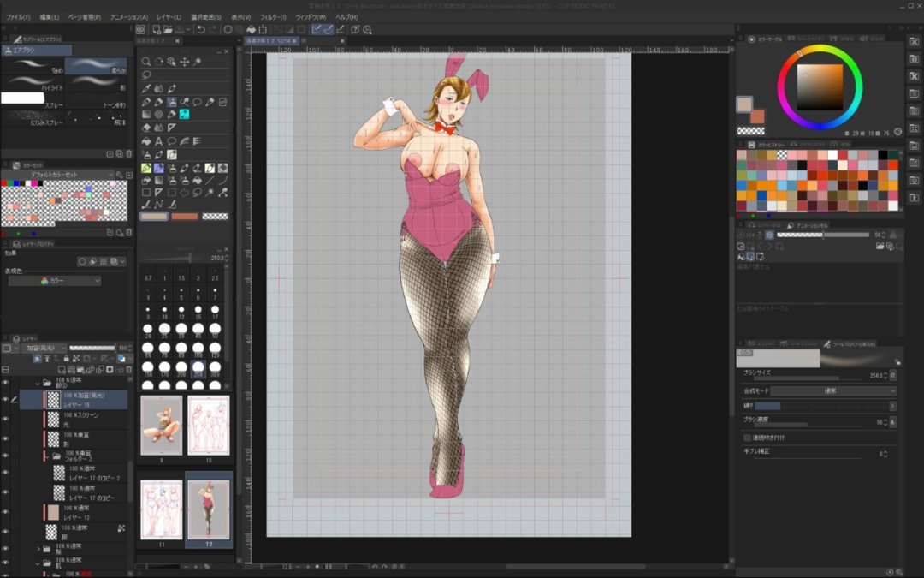The width and height of the screenshot is (924, 578).
Task: Choose the Eraser tool
Action: point(146,128)
